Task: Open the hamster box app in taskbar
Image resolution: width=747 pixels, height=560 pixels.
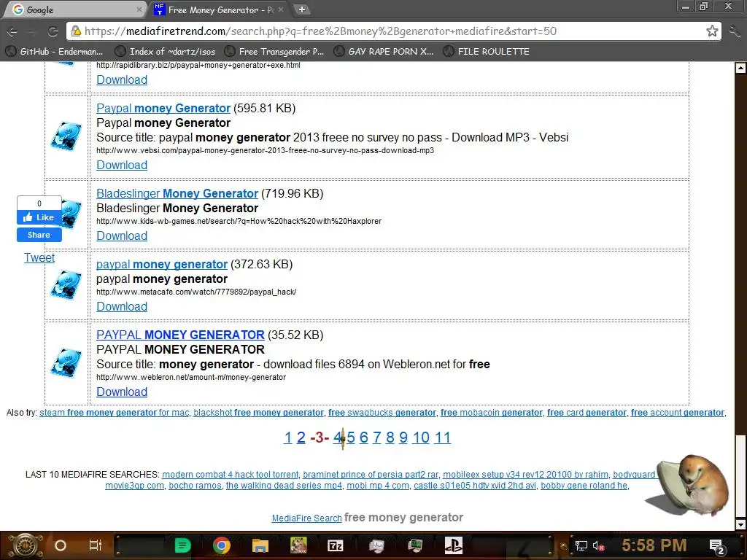Action: click(298, 545)
